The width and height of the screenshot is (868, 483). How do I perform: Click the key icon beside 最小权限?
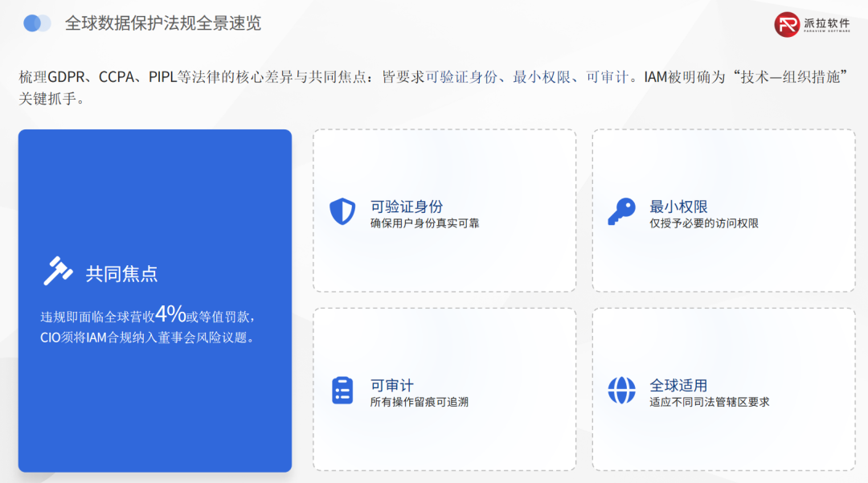[x=621, y=211]
